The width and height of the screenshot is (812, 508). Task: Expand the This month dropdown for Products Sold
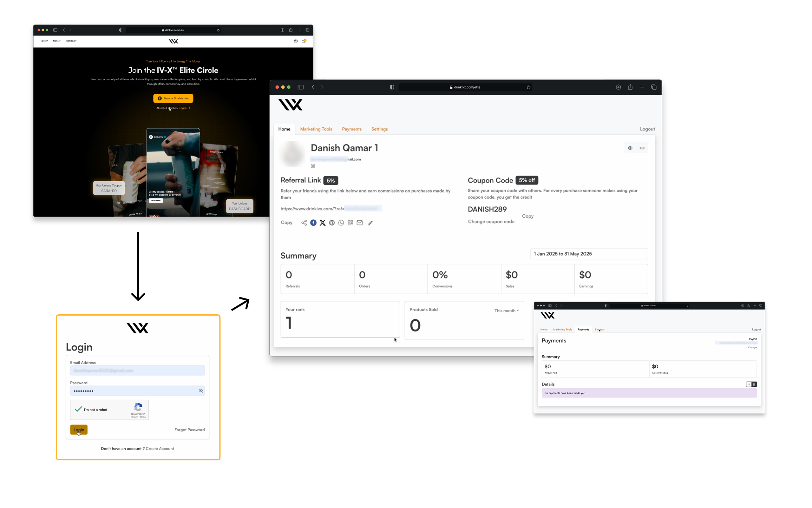coord(506,311)
